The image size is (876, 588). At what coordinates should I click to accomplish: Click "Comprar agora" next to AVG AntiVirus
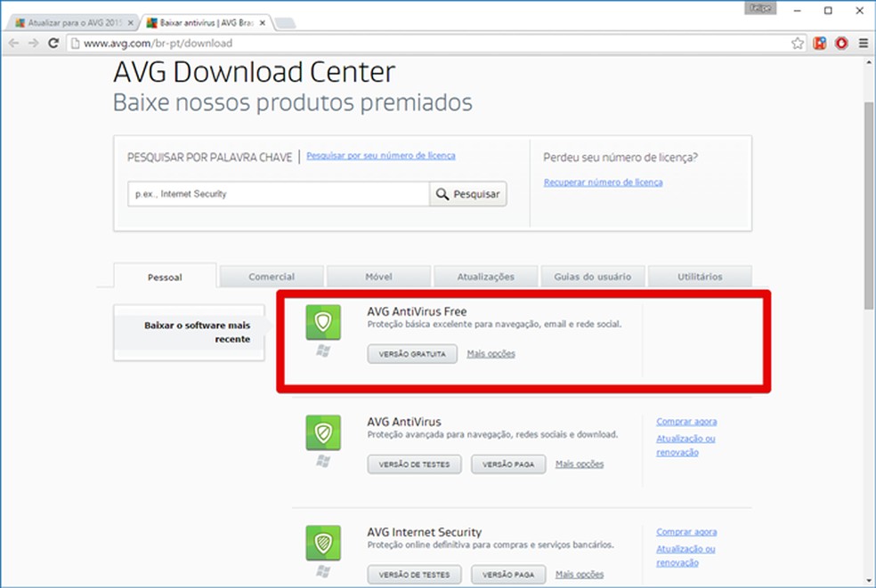coord(685,421)
